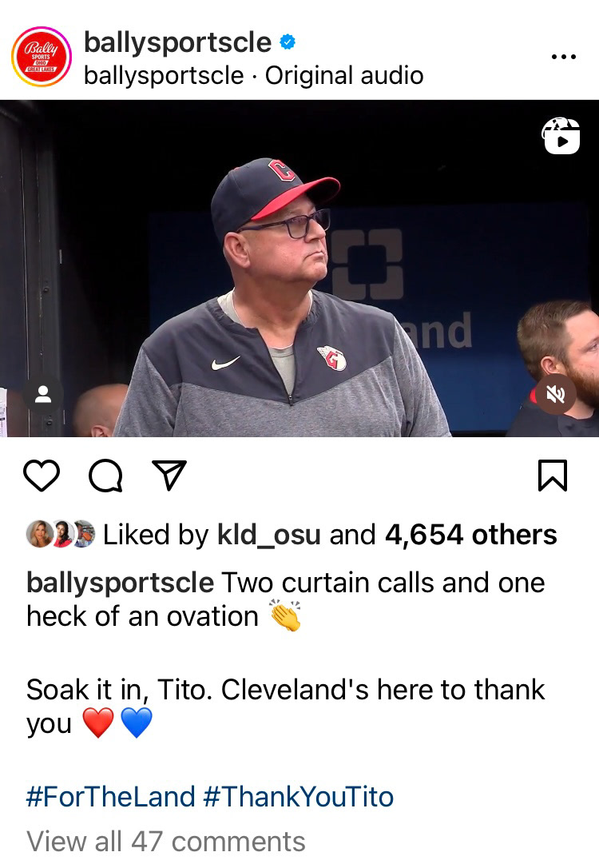Open ballysportscle username in header
Viewport: 599px width, 868px height.
pos(177,42)
